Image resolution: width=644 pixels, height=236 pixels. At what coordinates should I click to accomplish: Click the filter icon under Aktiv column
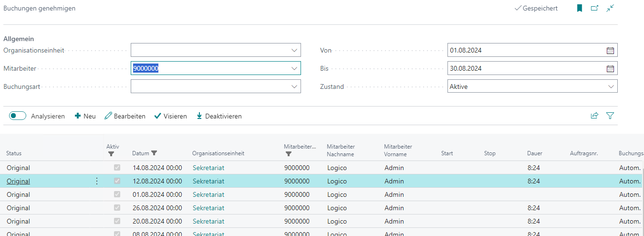point(111,154)
